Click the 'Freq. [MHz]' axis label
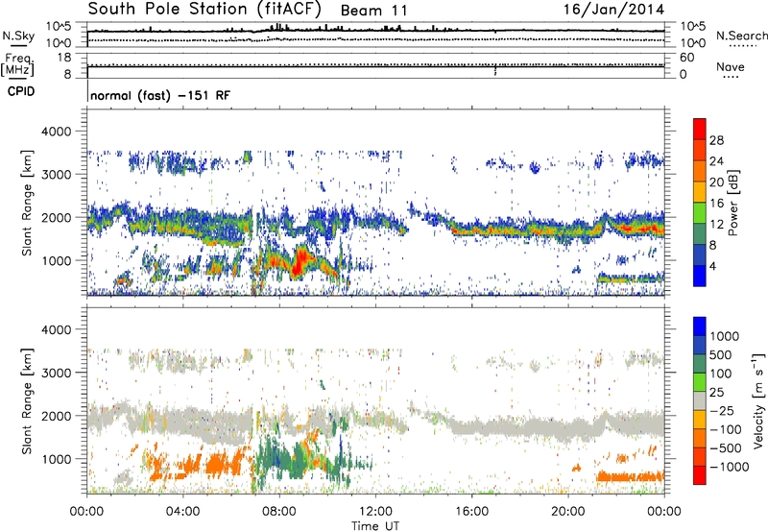The height and width of the screenshot is (532, 768). pos(18,64)
